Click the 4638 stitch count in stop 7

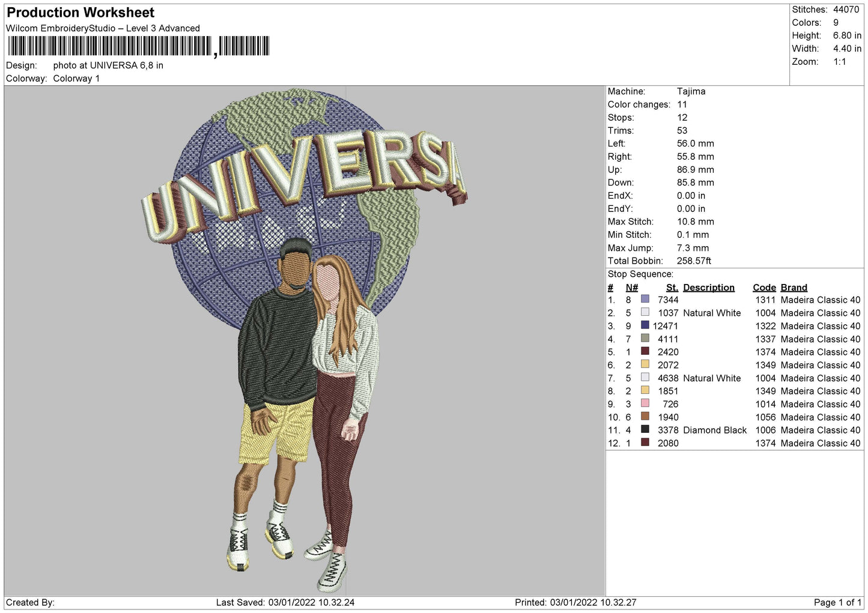point(668,378)
